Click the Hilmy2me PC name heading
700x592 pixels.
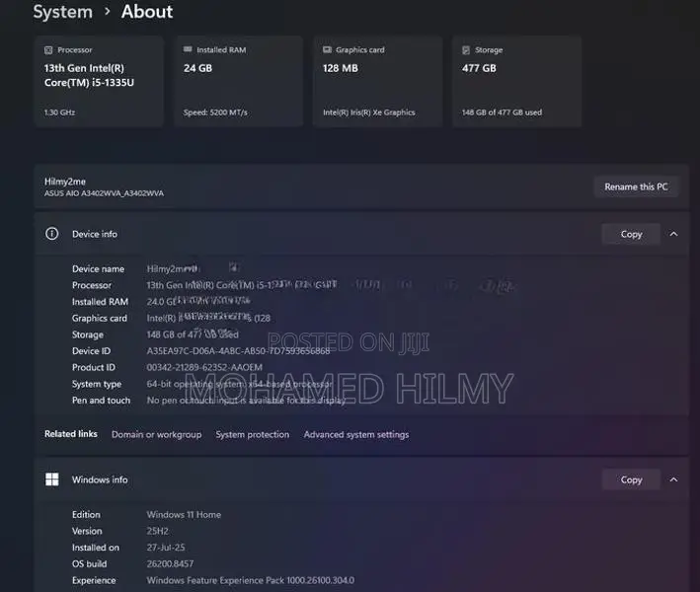point(65,182)
